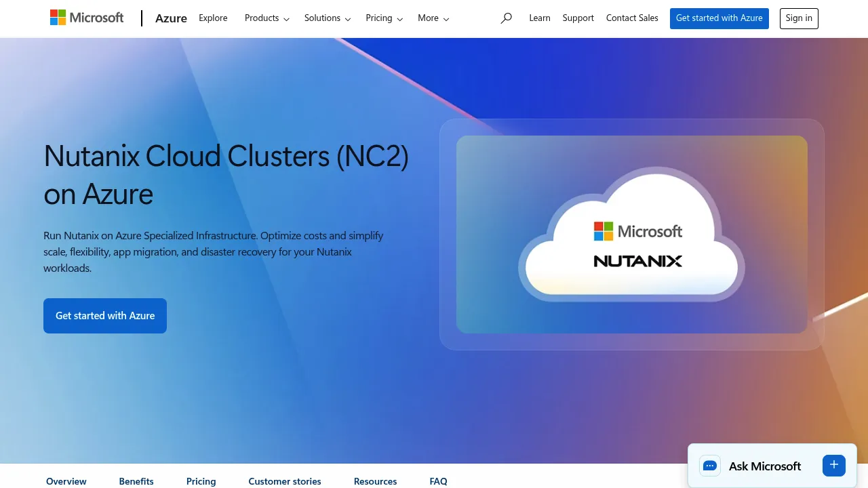Screen dimensions: 868x488
Task: Expand the Solutions dropdown
Action: [328, 18]
